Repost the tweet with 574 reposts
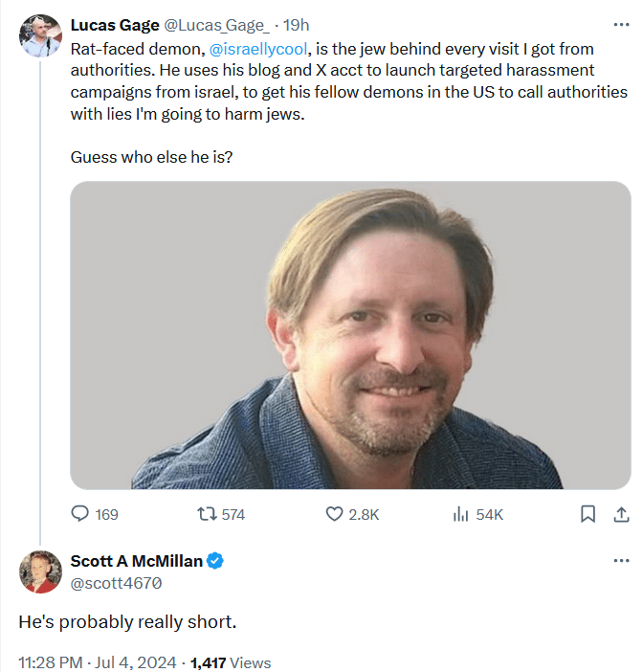Viewport: 643px width, 672px height. coord(206,514)
